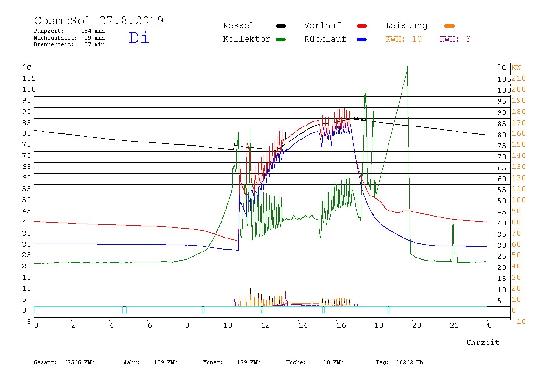Viewport: 554px width, 392px height.
Task: Click the red Vorlauf legend swatch
Action: [362, 26]
